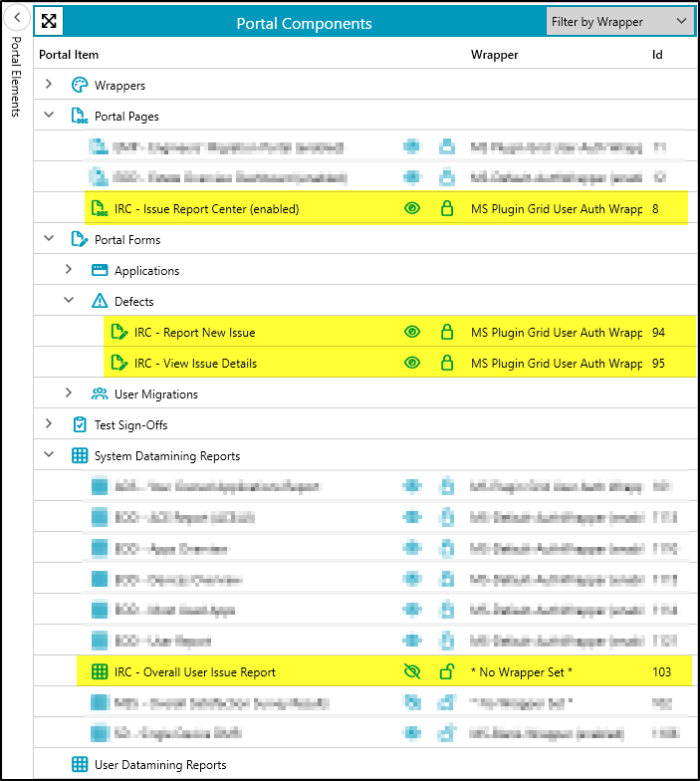Screen dimensions: 700x781
Task: Toggle visibility eye for IRC - Issue Report Center
Action: (x=412, y=208)
